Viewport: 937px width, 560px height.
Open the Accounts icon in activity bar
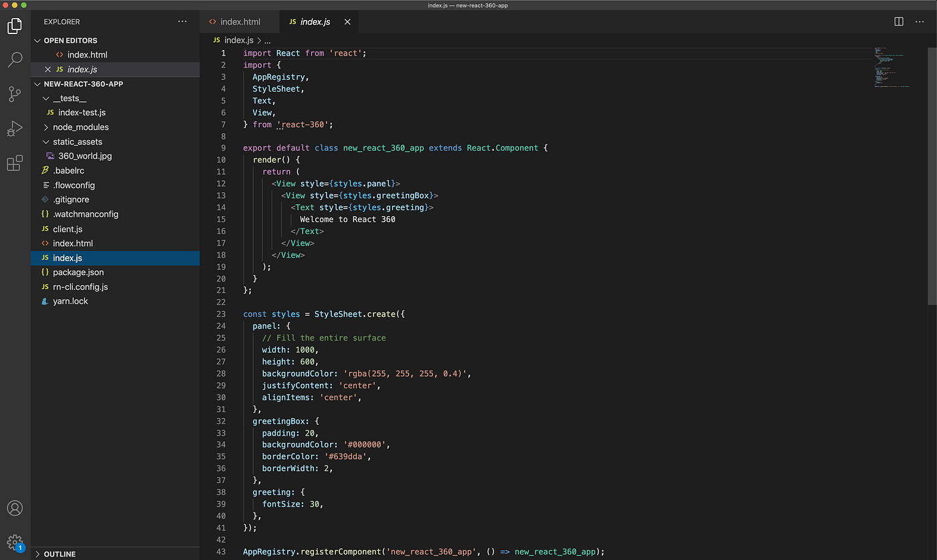point(15,508)
